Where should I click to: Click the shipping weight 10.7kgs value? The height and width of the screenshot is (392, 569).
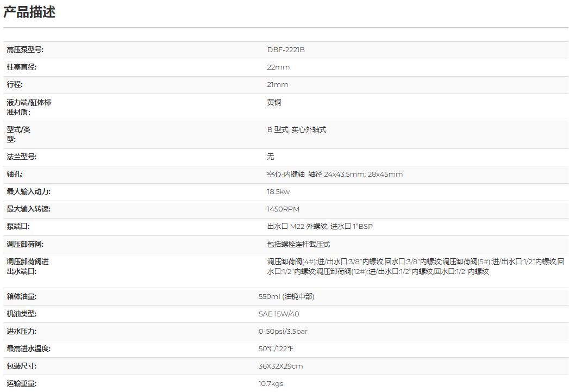[x=271, y=384]
